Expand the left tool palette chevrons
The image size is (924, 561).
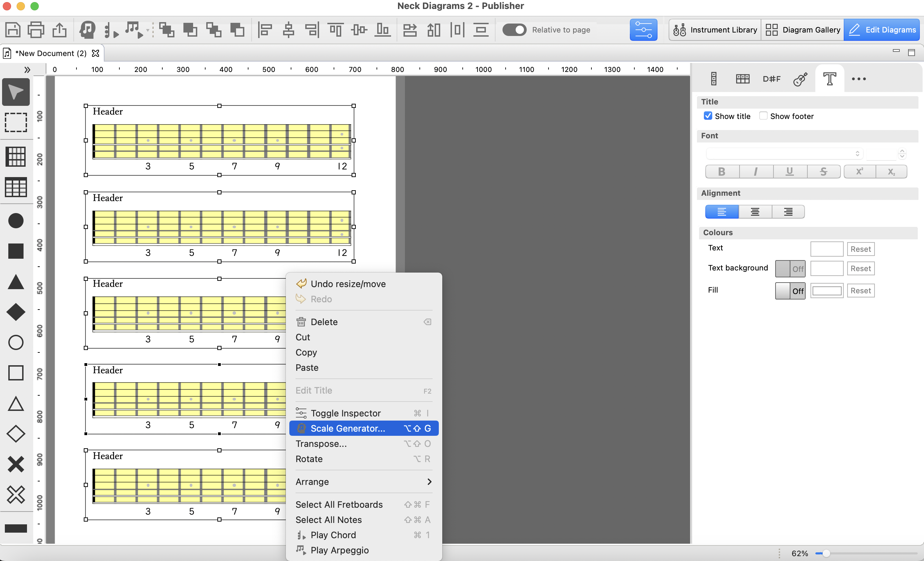27,70
